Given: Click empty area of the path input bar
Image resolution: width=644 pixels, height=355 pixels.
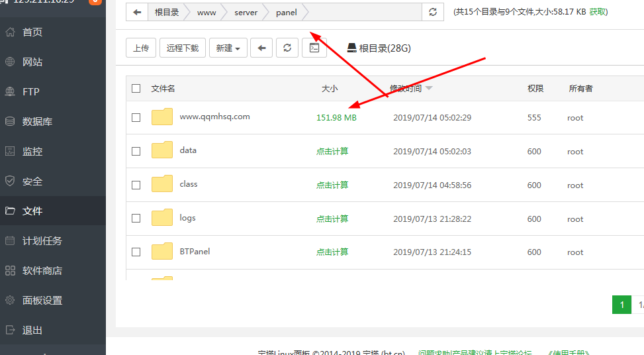Looking at the screenshot, I should pyautogui.click(x=365, y=13).
